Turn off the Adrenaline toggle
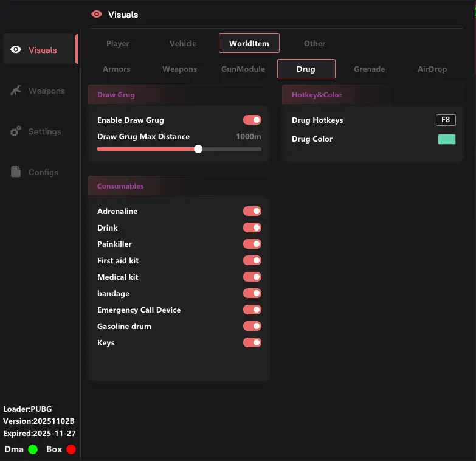Image resolution: width=476 pixels, height=461 pixels. pos(252,211)
